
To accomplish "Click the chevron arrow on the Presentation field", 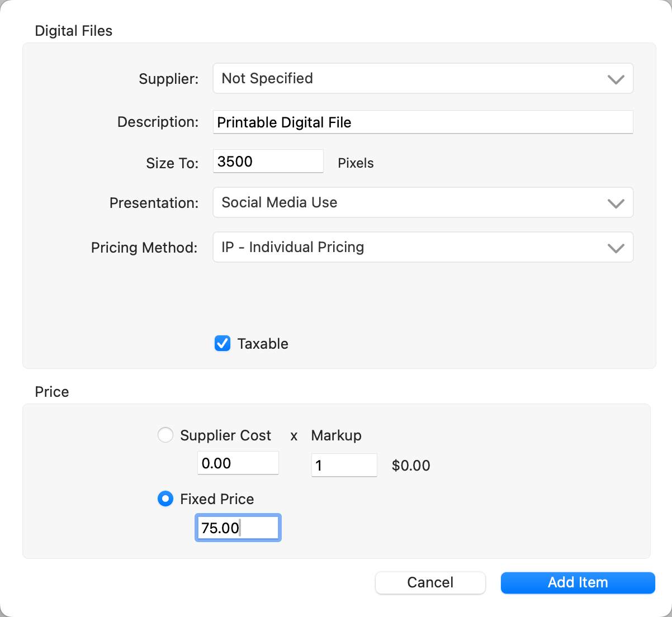I will tap(616, 203).
